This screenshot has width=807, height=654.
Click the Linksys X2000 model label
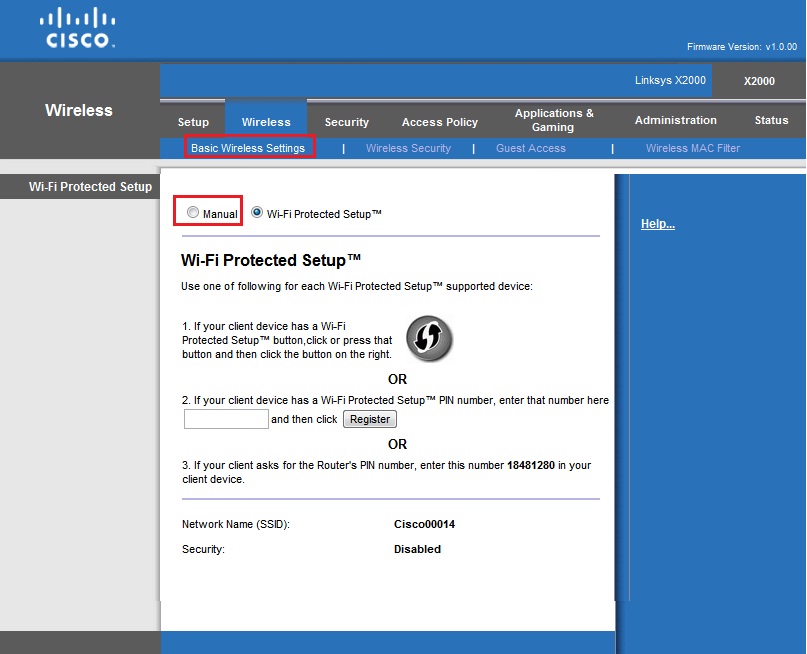point(670,80)
